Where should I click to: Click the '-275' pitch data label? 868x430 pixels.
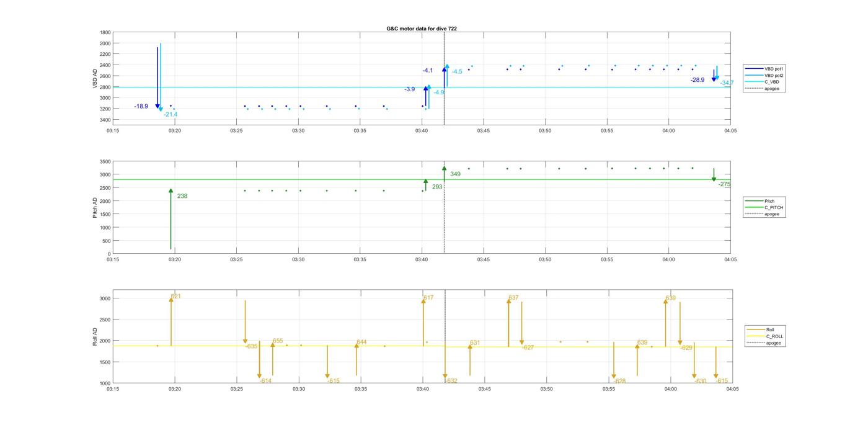click(x=725, y=184)
